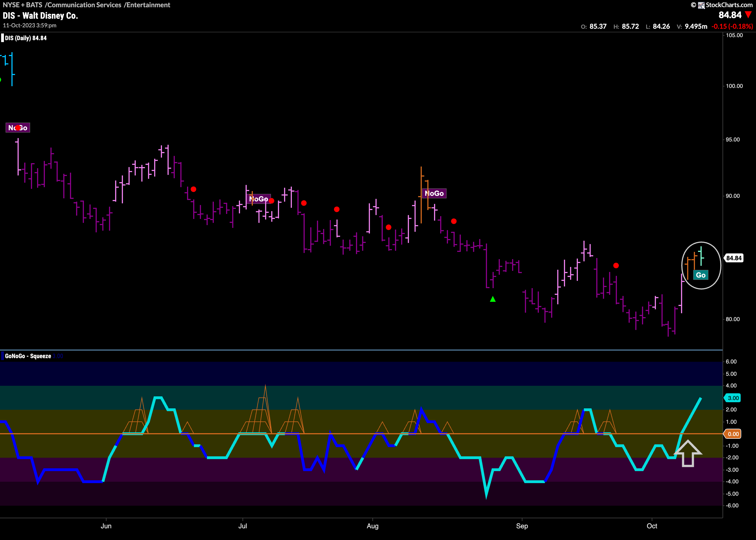The height and width of the screenshot is (540, 756).
Task: Click the red dot marker in mid-July
Action: pos(304,203)
